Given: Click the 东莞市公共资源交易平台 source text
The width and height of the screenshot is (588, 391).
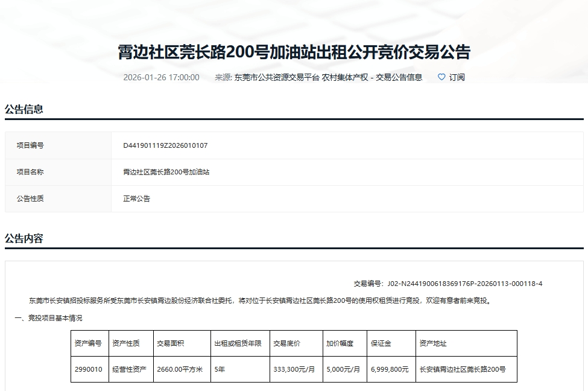Looking at the screenshot, I should (277, 77).
